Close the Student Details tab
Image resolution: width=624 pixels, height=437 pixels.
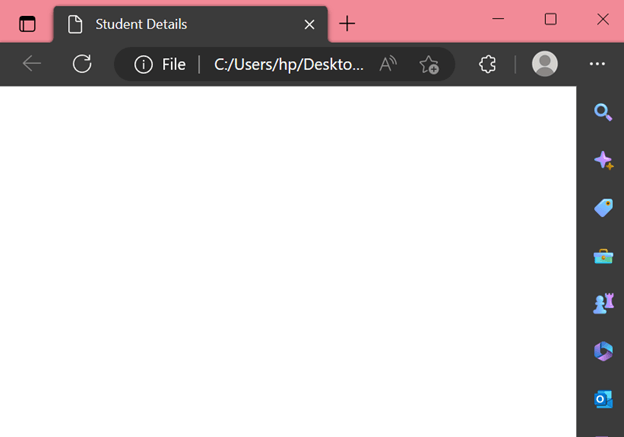click(310, 24)
